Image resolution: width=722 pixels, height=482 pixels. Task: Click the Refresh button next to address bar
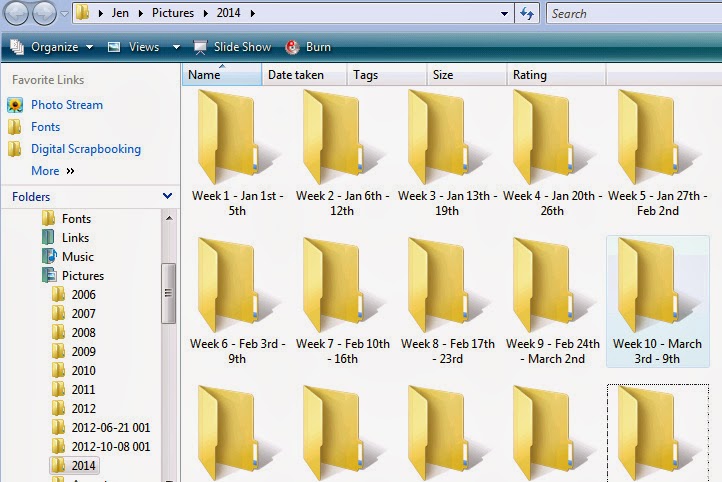pos(527,14)
